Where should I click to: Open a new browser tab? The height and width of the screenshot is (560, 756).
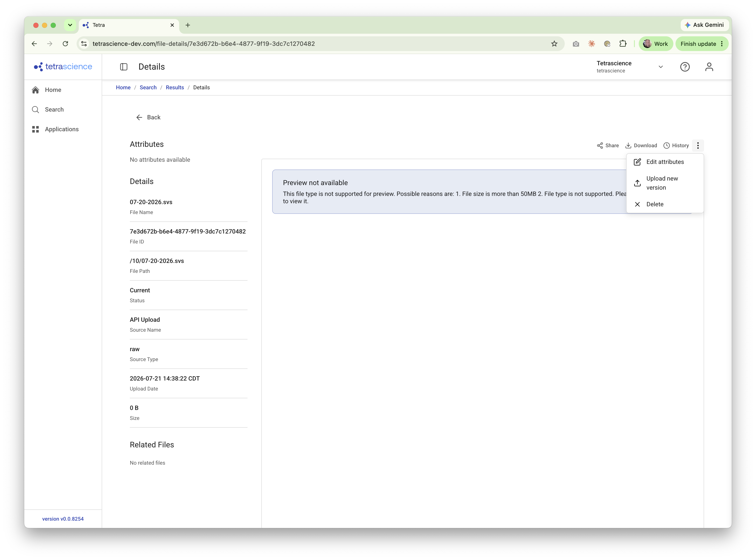[x=188, y=25]
